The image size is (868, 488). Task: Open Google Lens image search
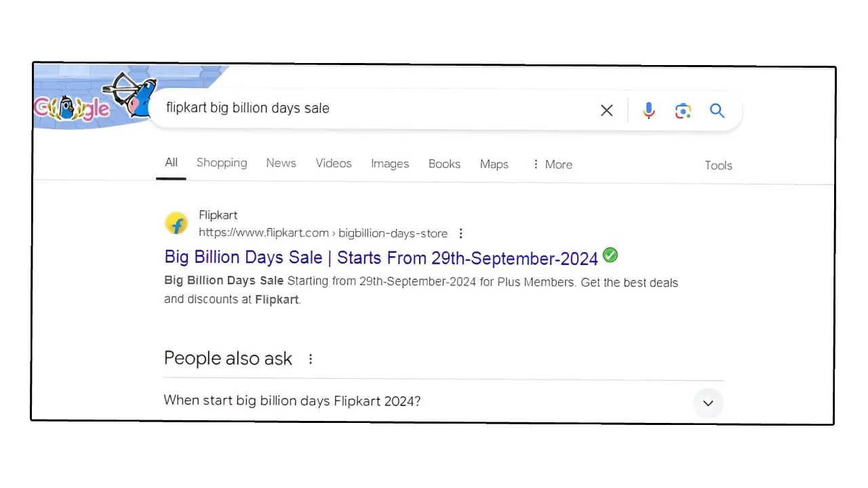[x=683, y=110]
